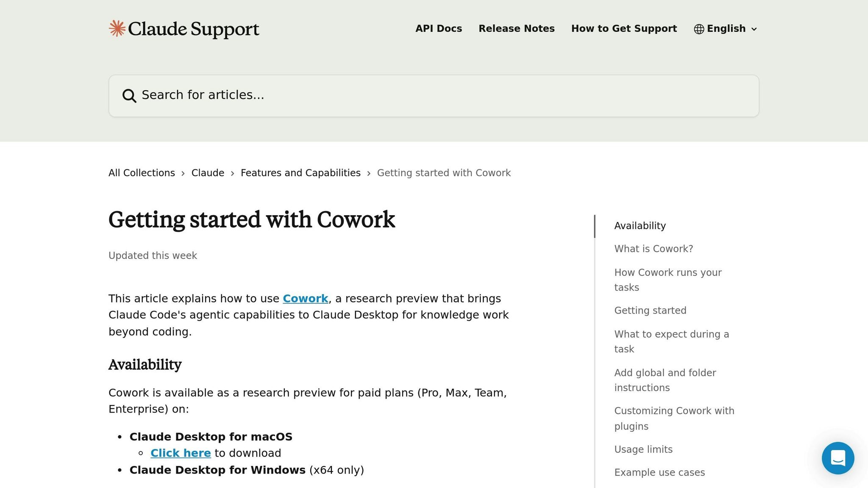The image size is (868, 488).
Task: Click the Claude Support starburst logo
Action: 117,29
